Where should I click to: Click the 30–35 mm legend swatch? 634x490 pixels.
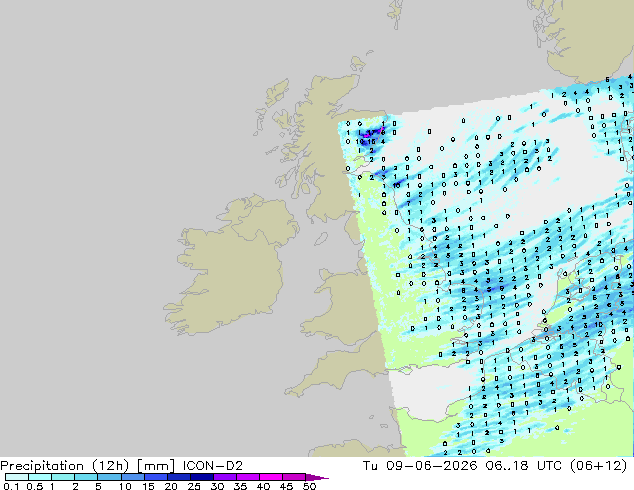(x=224, y=477)
